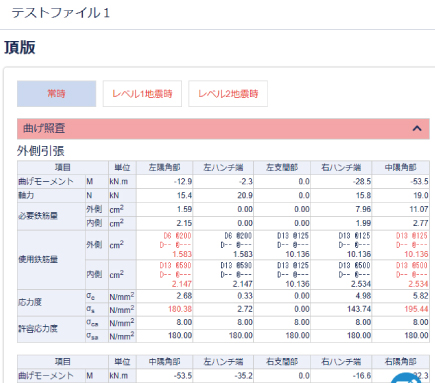This screenshot has height=383, width=435.
Task: Open the レベル2地震時 tab
Action: pyautogui.click(x=228, y=94)
